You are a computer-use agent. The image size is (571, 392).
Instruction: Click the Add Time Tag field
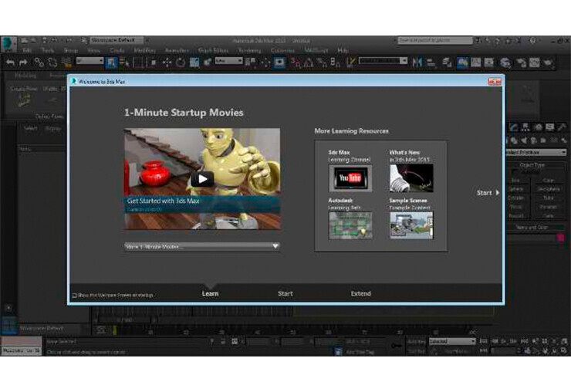[360, 352]
